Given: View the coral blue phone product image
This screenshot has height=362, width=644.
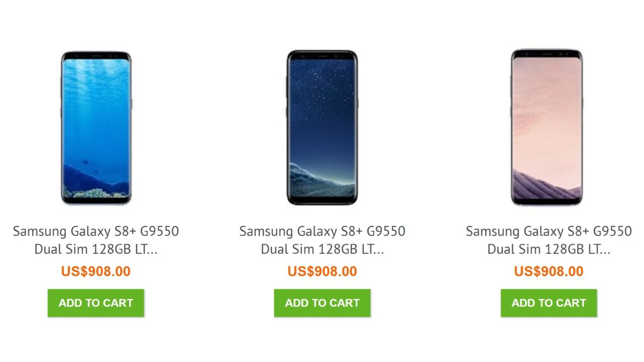Looking at the screenshot, I should point(96,128).
